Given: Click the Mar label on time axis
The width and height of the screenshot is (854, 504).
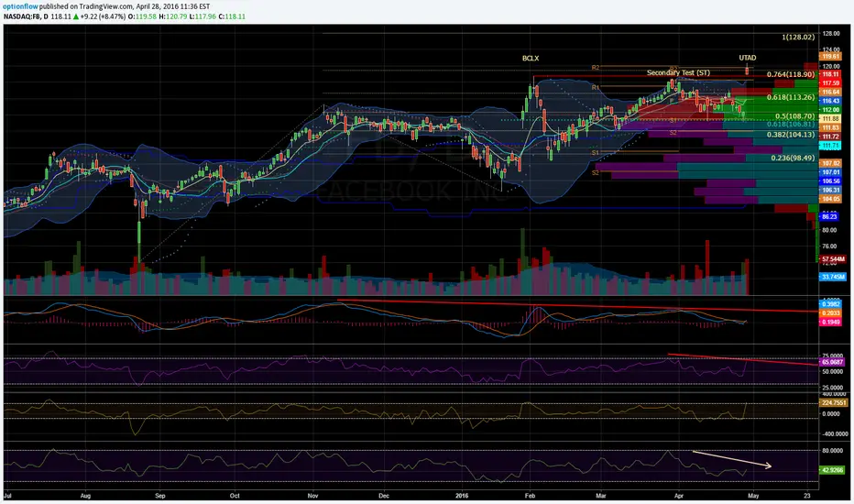Looking at the screenshot, I should [601, 496].
